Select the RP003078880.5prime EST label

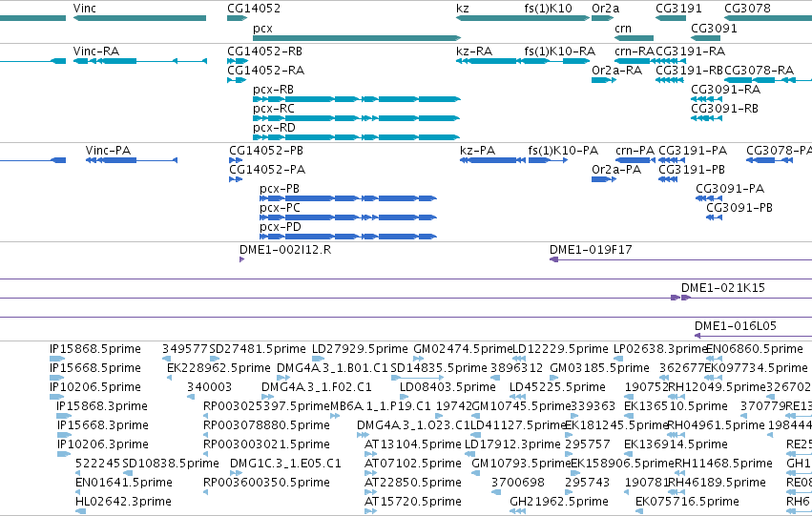click(266, 425)
